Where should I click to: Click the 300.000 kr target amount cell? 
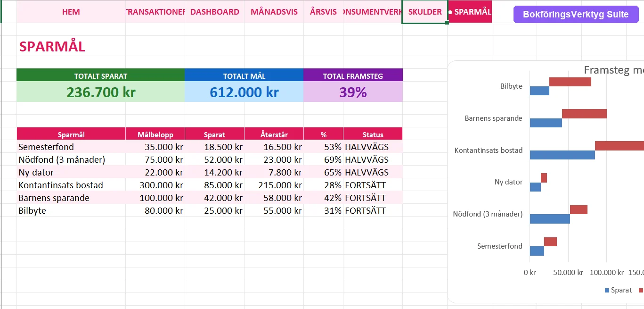(x=155, y=185)
